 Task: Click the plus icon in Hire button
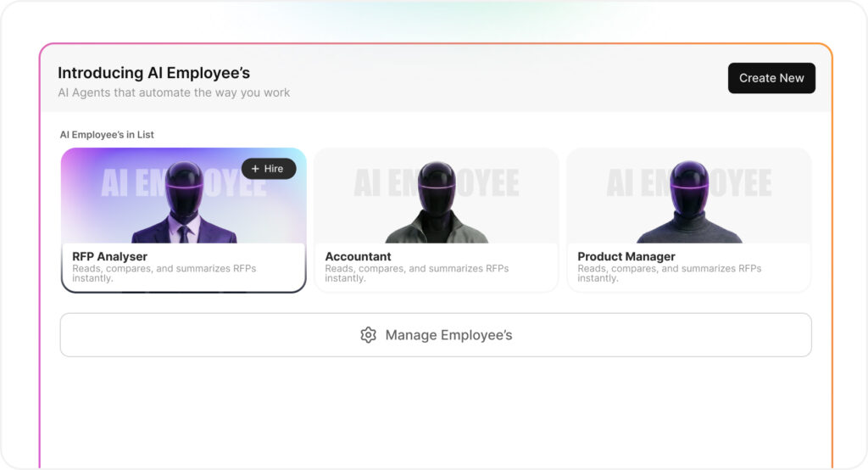point(255,169)
